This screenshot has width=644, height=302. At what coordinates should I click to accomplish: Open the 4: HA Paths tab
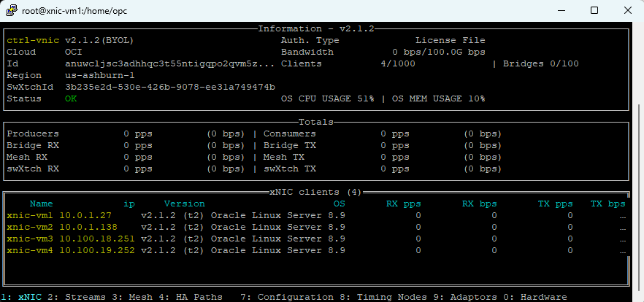[191, 297]
